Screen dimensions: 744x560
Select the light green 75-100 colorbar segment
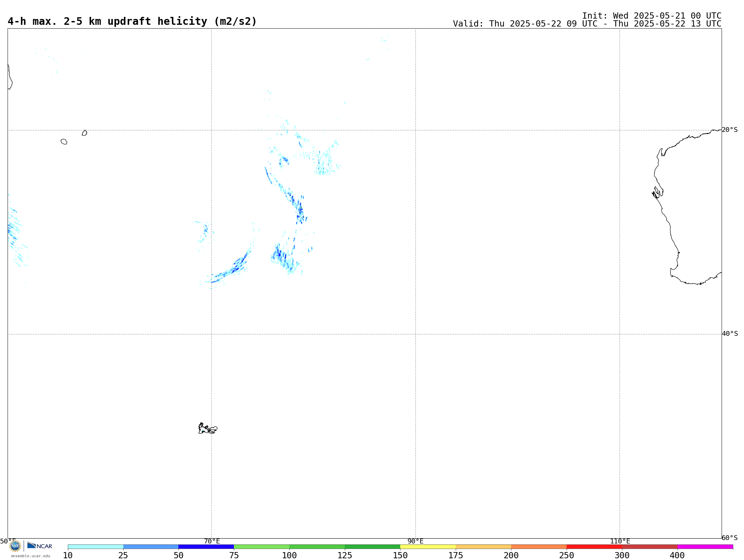pos(262,547)
